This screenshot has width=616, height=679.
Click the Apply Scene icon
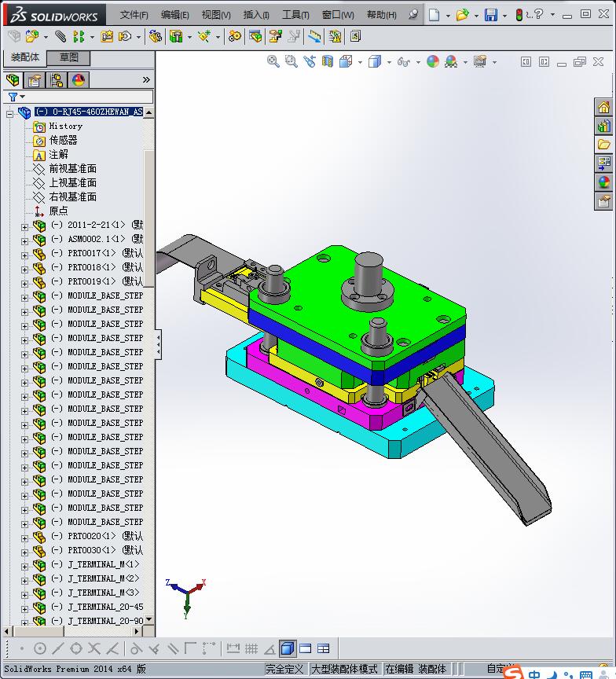pyautogui.click(x=451, y=61)
